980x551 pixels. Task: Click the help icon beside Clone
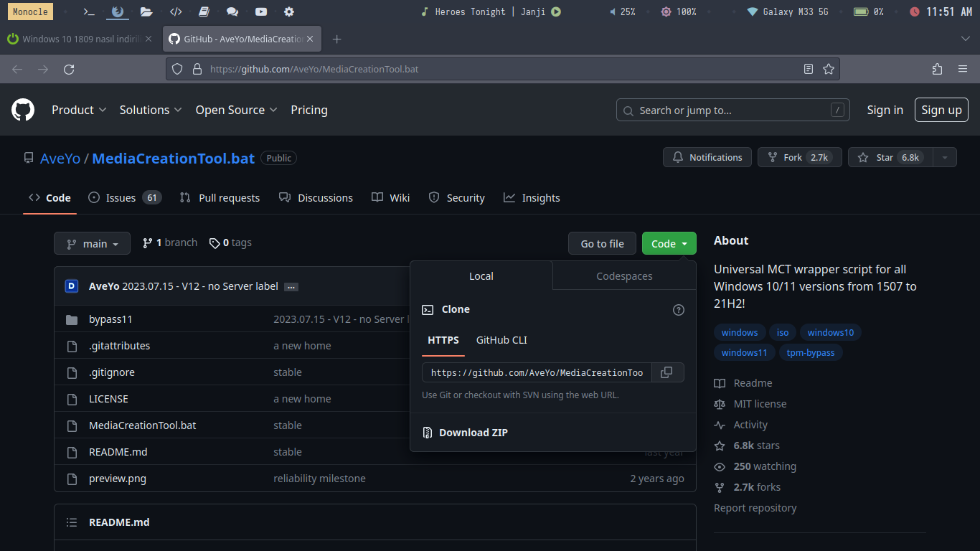tap(679, 310)
